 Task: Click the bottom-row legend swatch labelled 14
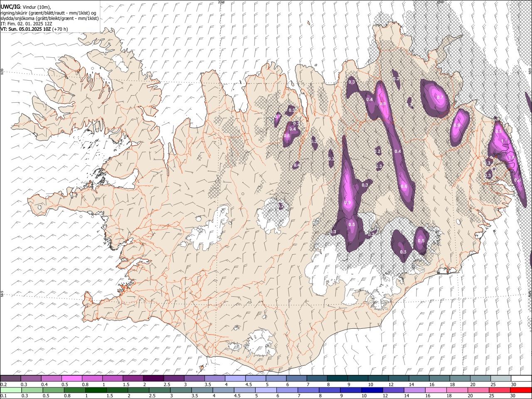coord(414,390)
